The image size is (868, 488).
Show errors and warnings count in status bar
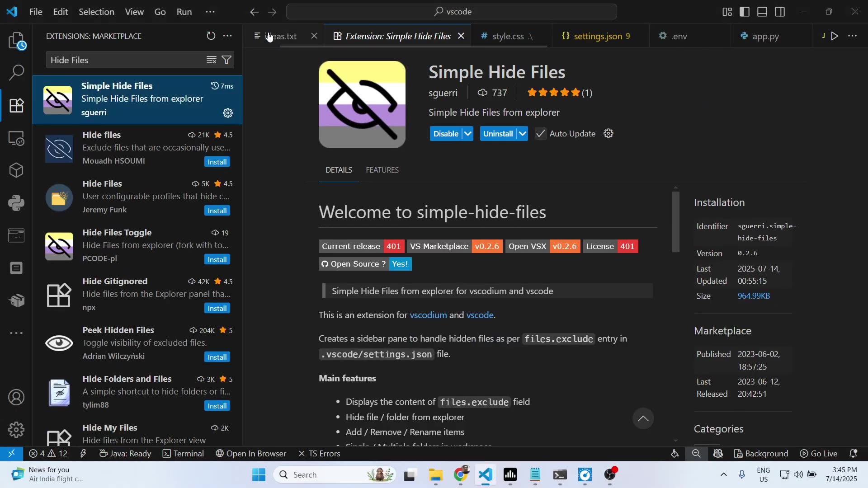48,453
